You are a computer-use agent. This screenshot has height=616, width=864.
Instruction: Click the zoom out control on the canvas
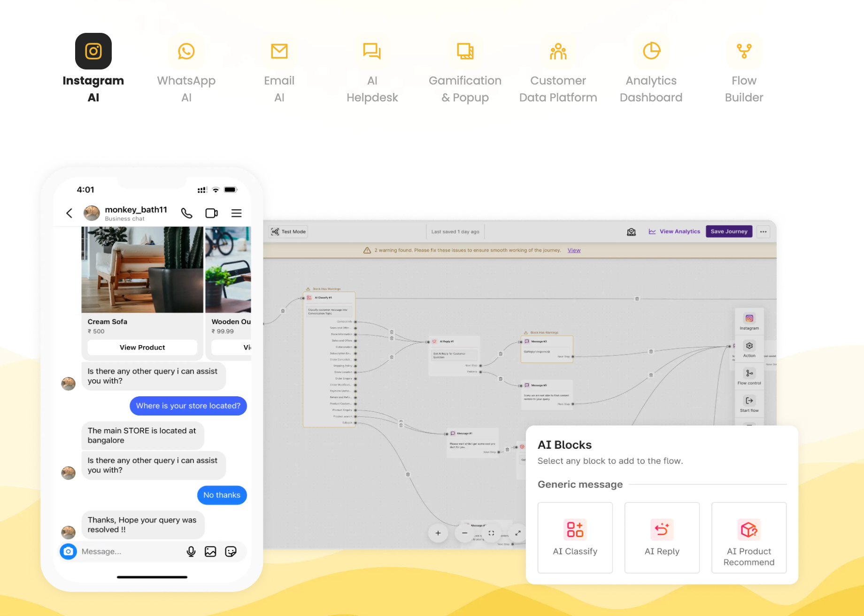coord(464,533)
